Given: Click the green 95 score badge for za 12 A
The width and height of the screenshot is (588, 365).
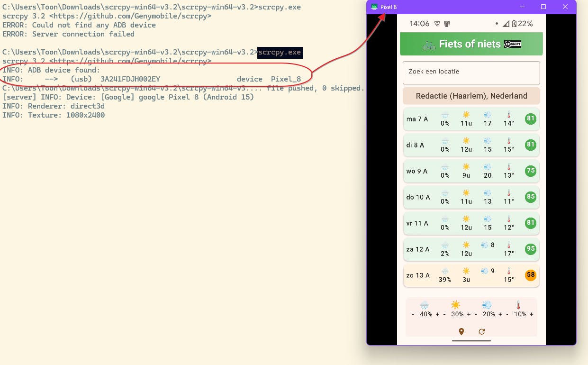Looking at the screenshot, I should [x=531, y=249].
